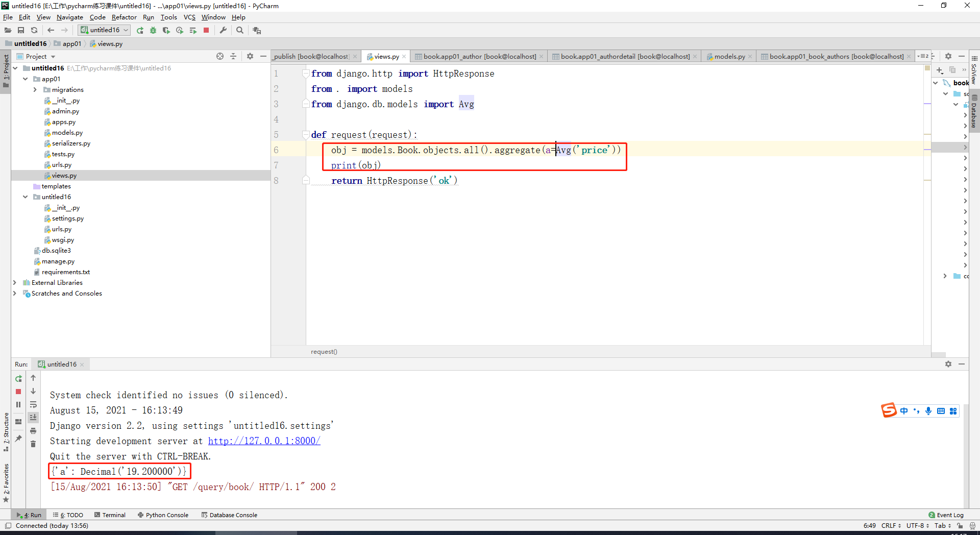Click the UTF-8 encoding widget
This screenshot has height=535, width=980.
917,526
